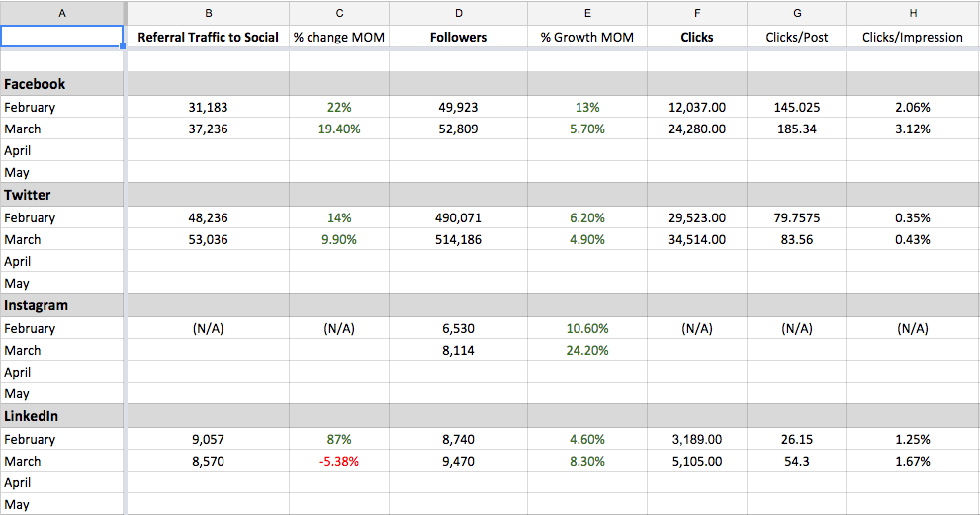Click Twitter referral value 48,236
Viewport: 980px width, 515px height.
coord(208,217)
